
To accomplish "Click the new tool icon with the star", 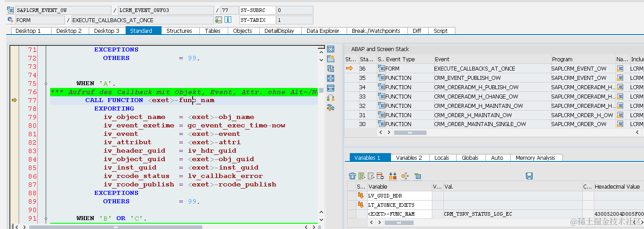I will tap(331, 59).
